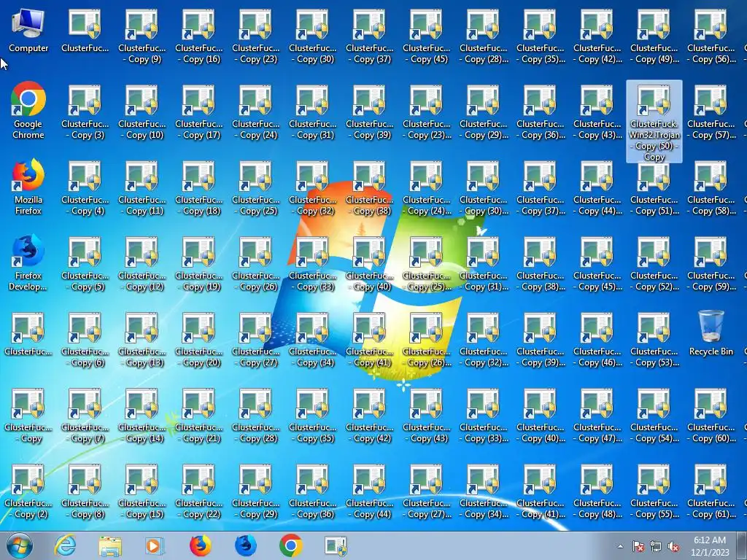Open the Action Center flag in tray

(x=638, y=547)
